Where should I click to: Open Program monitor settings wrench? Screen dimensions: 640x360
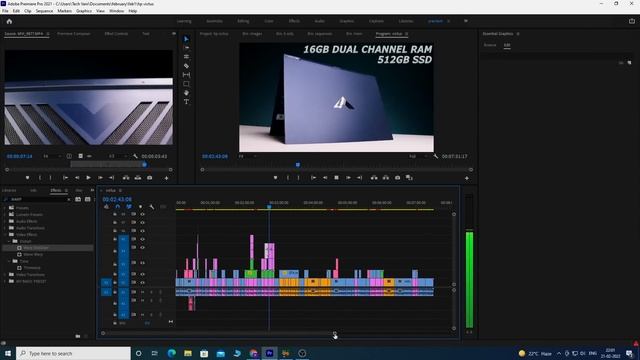[x=436, y=156]
